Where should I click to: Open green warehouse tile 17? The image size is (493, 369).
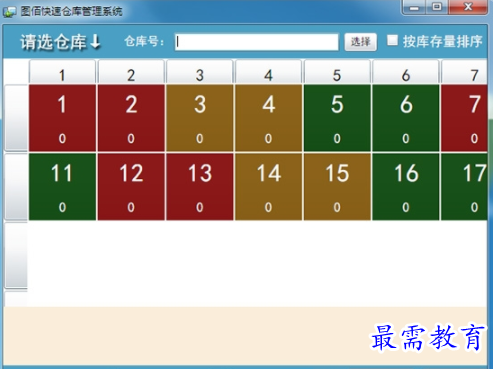[x=464, y=187]
